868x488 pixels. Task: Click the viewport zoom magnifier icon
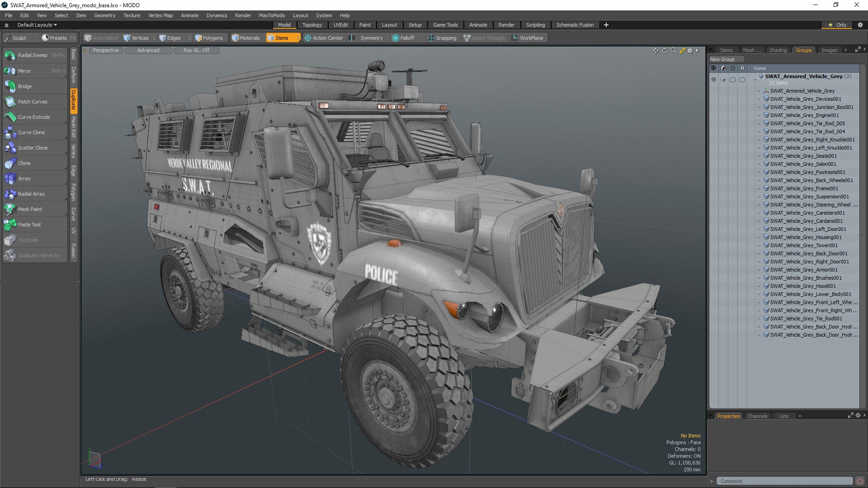[674, 51]
